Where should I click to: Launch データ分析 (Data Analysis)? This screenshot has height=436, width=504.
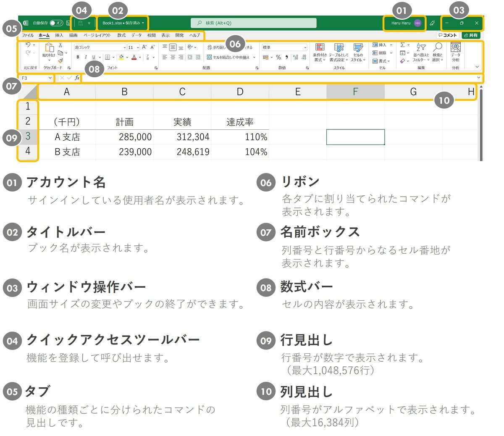click(456, 50)
